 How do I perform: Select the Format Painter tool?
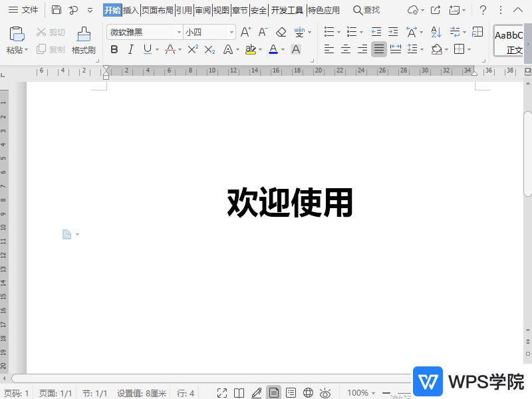pos(84,41)
